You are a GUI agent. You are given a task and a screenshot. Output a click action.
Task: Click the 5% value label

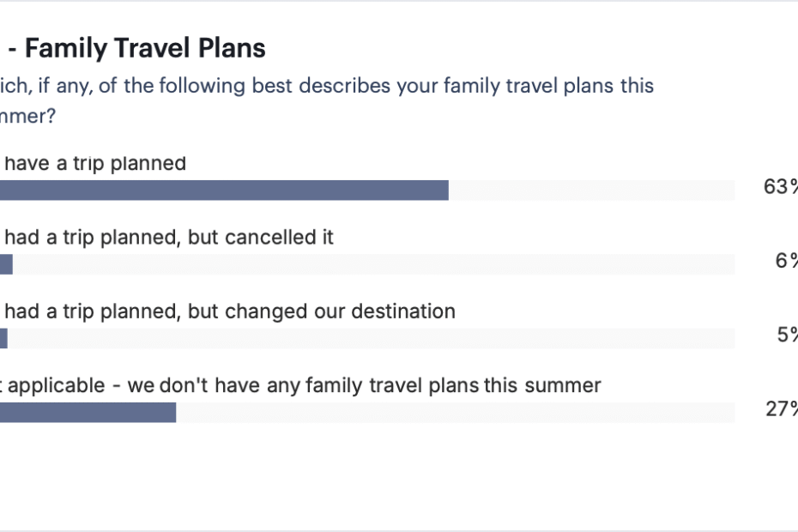[788, 335]
